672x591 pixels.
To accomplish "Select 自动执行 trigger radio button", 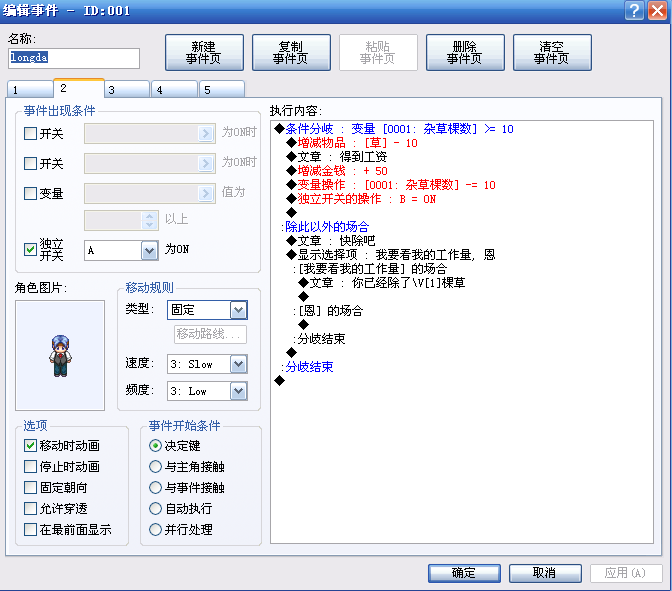I will [x=155, y=508].
